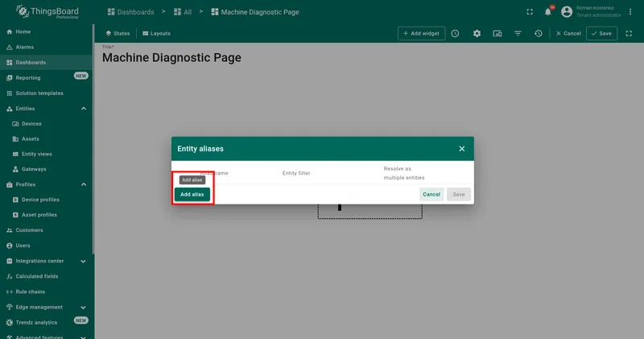The height and width of the screenshot is (339, 644).
Task: Open Customers in the sidebar
Action: 46,230
